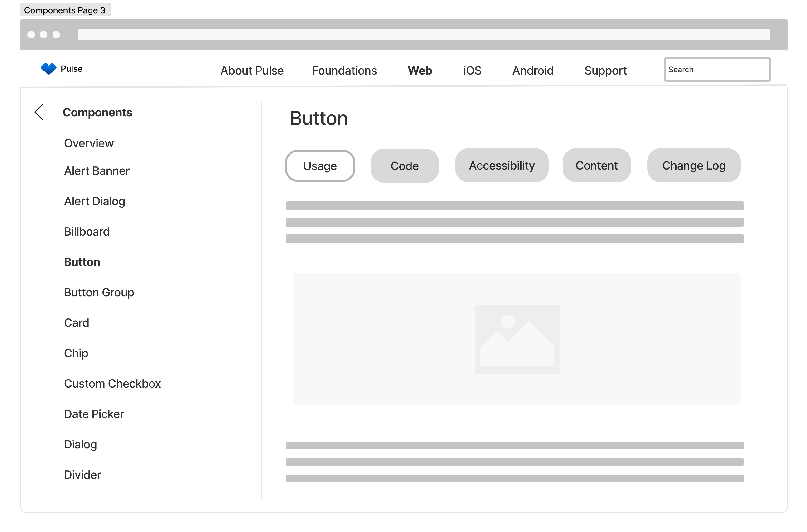Image resolution: width=807 pixels, height=532 pixels.
Task: Open the iOS section in navigation
Action: [472, 71]
